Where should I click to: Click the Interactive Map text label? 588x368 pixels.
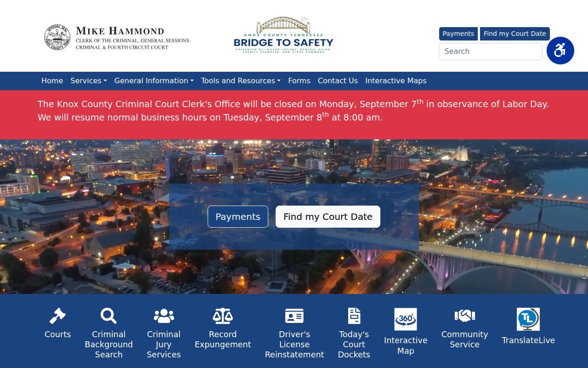(406, 345)
